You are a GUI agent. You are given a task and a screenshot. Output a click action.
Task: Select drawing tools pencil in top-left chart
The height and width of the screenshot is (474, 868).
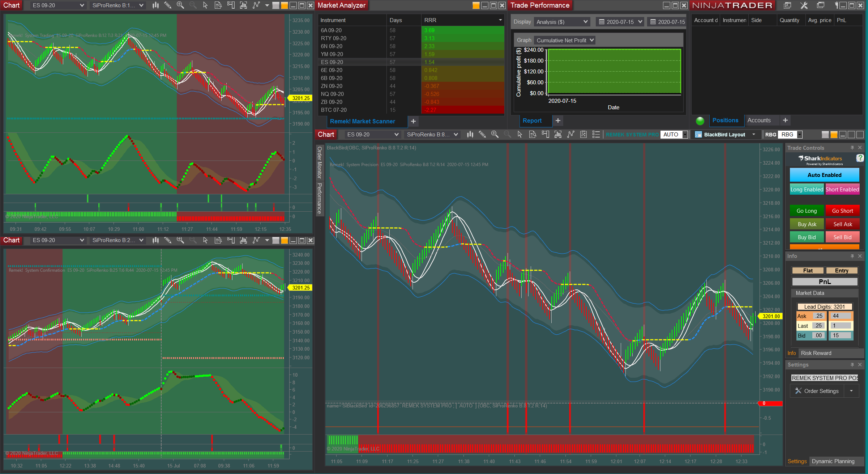(x=168, y=5)
